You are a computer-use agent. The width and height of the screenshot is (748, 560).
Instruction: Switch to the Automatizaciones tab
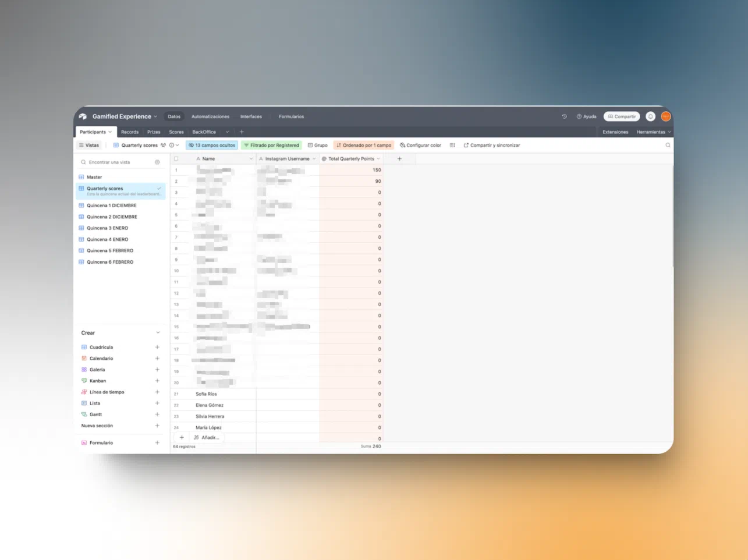point(210,116)
